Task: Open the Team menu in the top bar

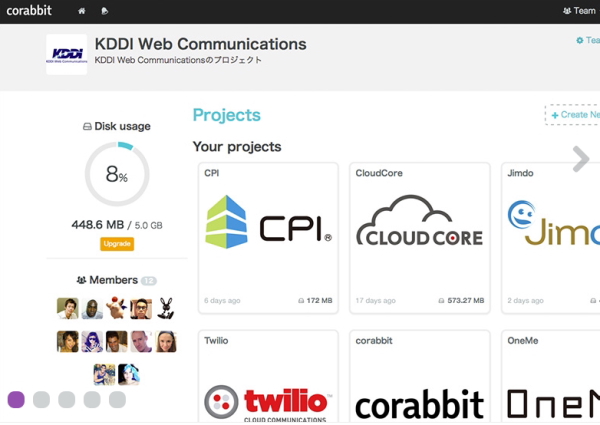Action: tap(580, 11)
